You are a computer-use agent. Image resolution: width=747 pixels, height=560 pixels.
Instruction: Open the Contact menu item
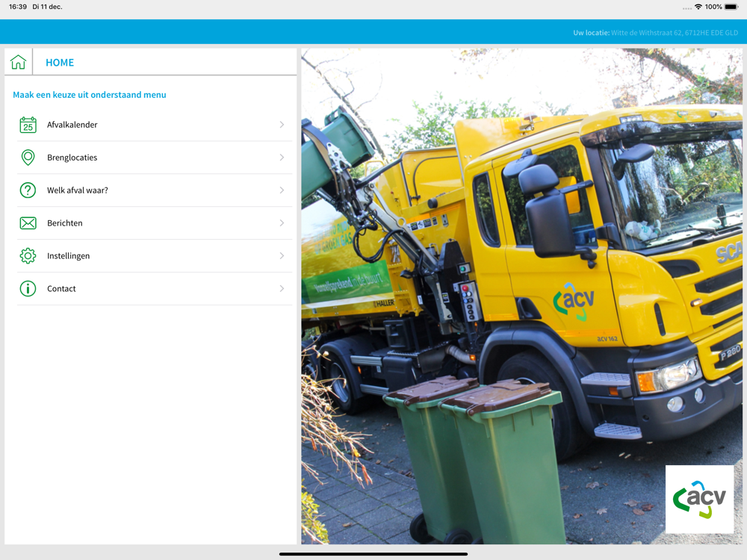[x=155, y=288]
